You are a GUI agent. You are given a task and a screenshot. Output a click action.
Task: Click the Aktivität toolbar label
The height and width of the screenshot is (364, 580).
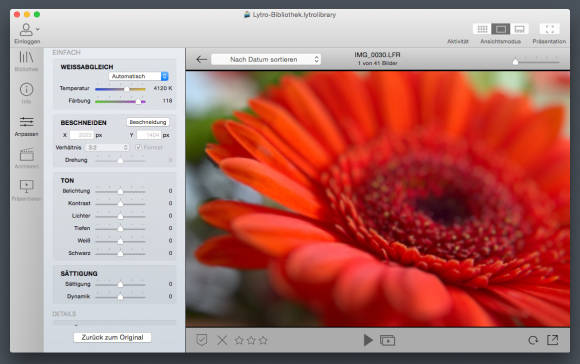(458, 41)
